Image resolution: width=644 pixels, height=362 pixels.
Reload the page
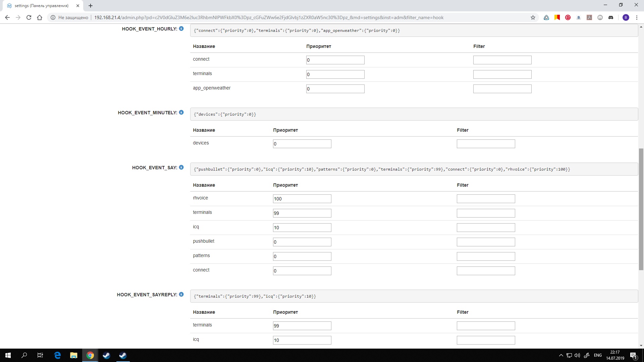coord(29,17)
